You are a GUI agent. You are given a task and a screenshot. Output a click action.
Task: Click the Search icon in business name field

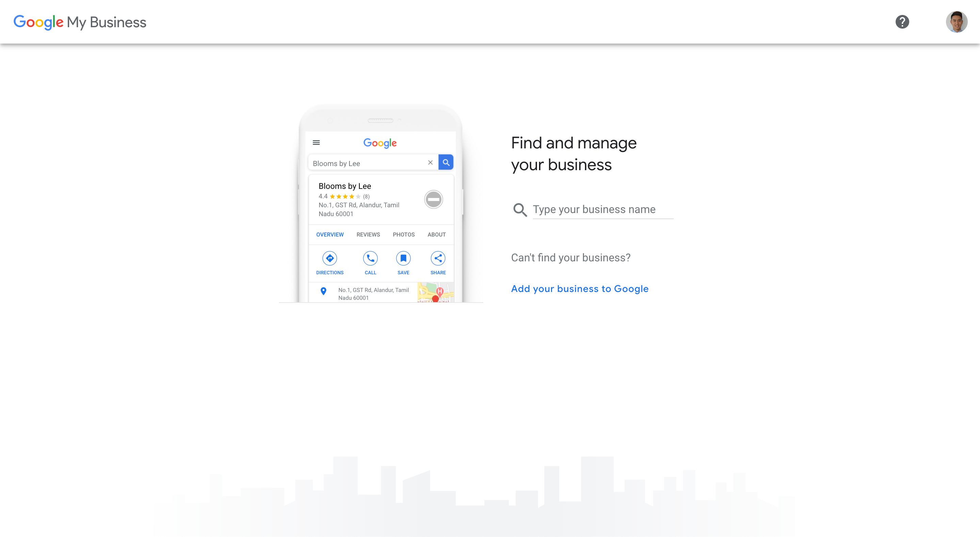520,210
